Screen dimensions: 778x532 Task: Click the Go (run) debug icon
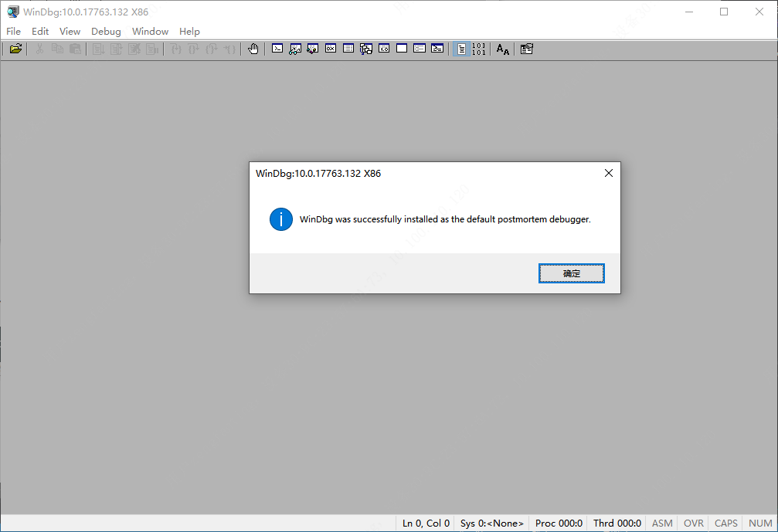98,49
